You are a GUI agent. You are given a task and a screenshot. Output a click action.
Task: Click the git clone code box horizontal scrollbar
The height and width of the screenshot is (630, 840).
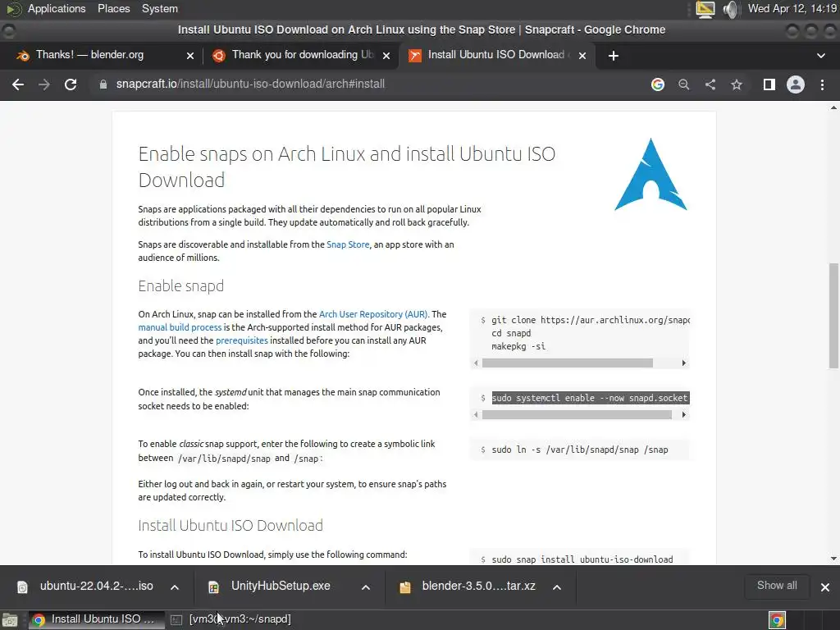click(568, 363)
